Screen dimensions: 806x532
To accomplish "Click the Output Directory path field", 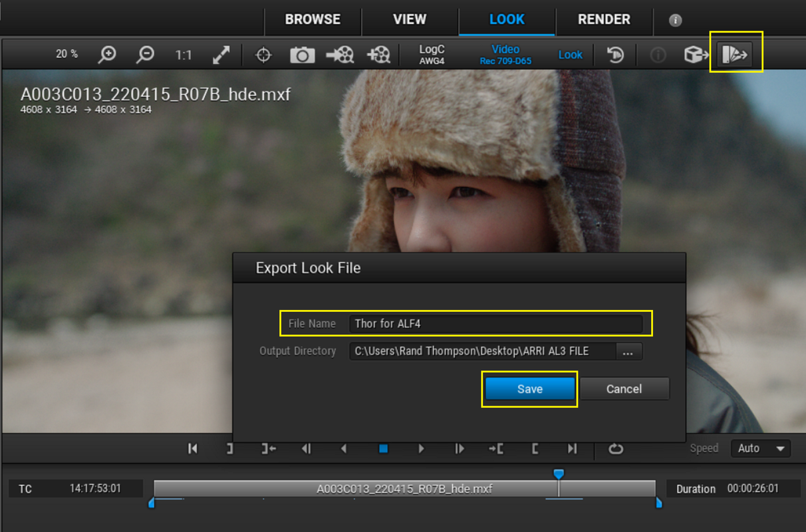I will tap(483, 350).
